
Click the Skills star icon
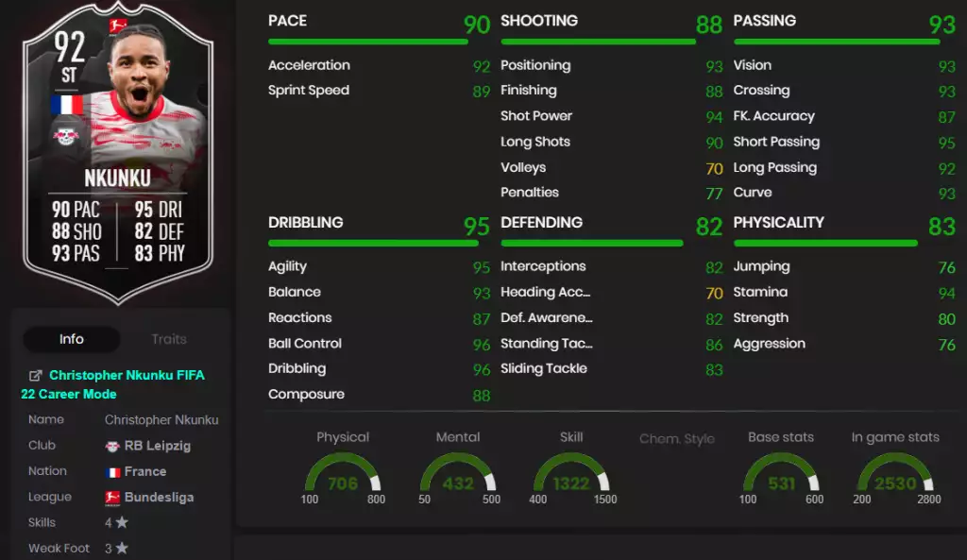point(122,522)
